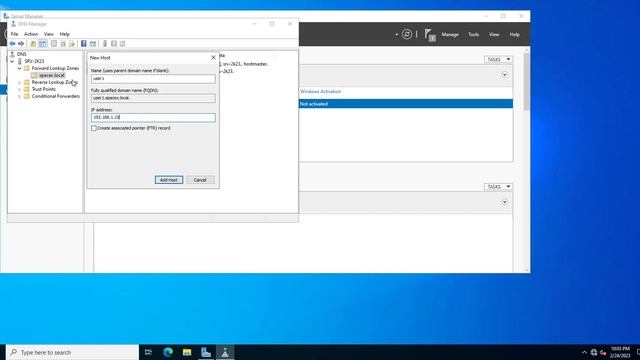Click the Refresh toolbar icon in DNS Manager
Viewport: 640px width, 360px height.
point(63,44)
